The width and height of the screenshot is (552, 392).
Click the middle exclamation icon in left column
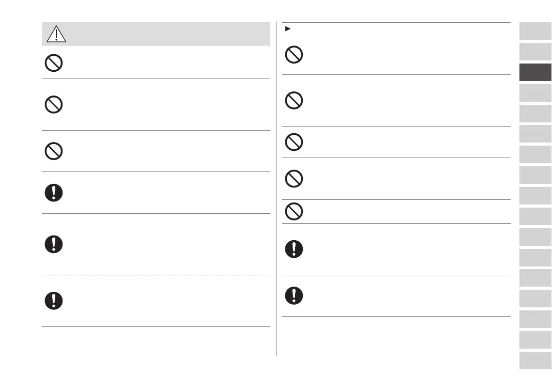pyautogui.click(x=54, y=244)
